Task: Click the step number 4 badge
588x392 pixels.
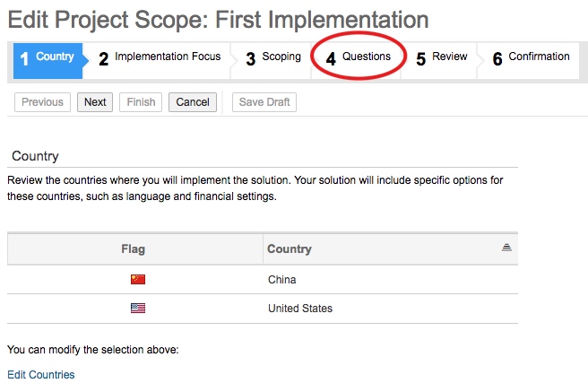Action: [331, 58]
